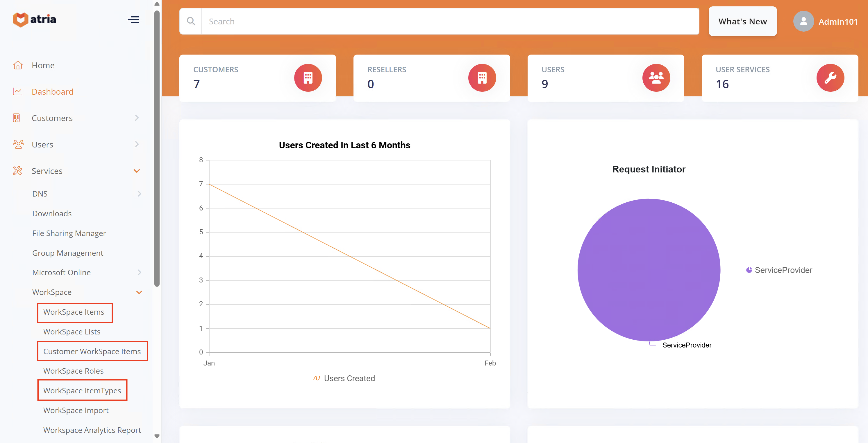Collapse the WorkSpace section
The width and height of the screenshot is (868, 443).
(138, 292)
